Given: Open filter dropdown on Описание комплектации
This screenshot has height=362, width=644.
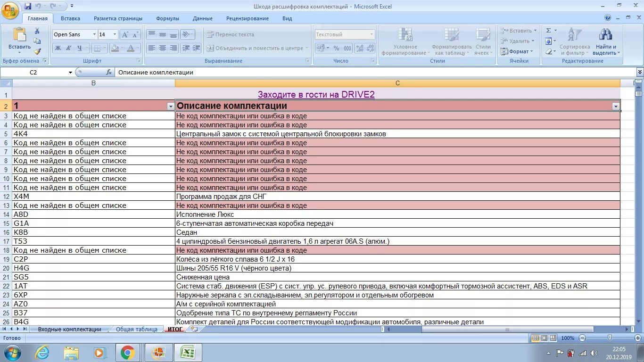Looking at the screenshot, I should coord(616,107).
